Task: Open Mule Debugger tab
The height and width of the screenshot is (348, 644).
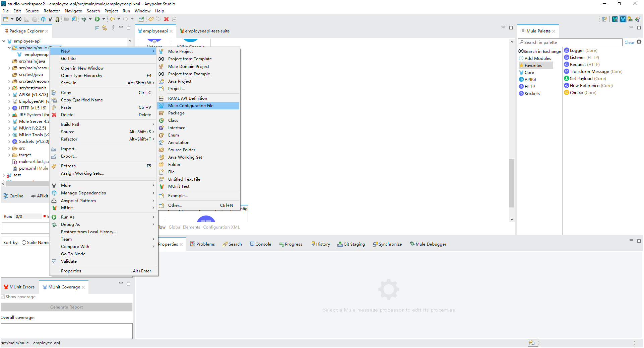Action: click(x=428, y=244)
